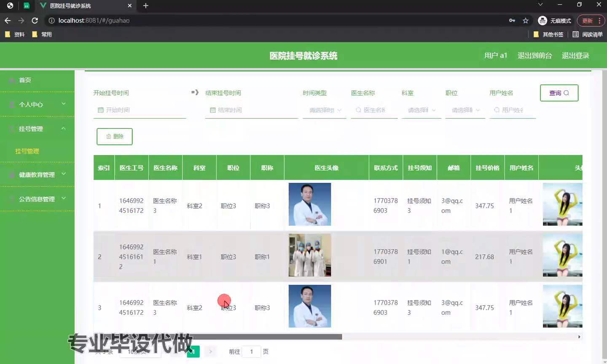Open the 首页 sidebar item
Viewport: 607px width, 364px height.
coord(37,80)
